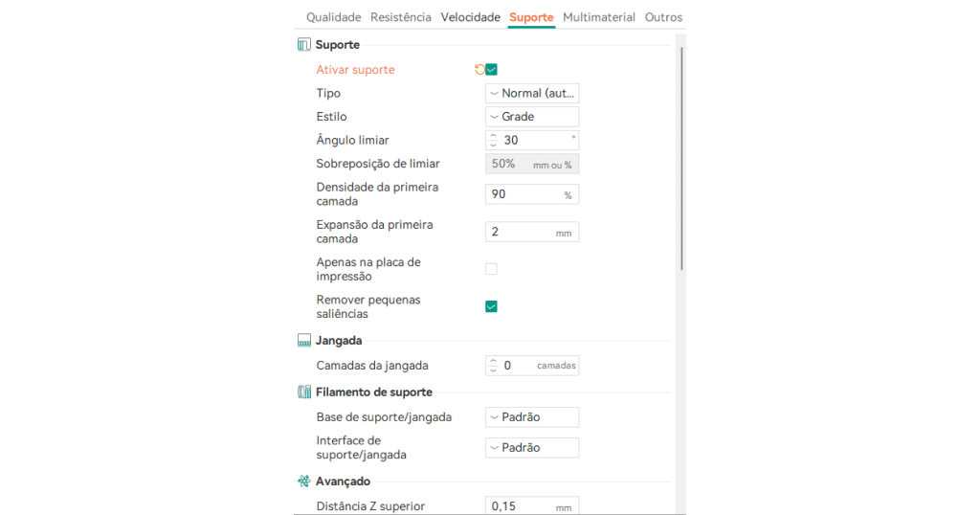Click the Suporte section heading

338,44
